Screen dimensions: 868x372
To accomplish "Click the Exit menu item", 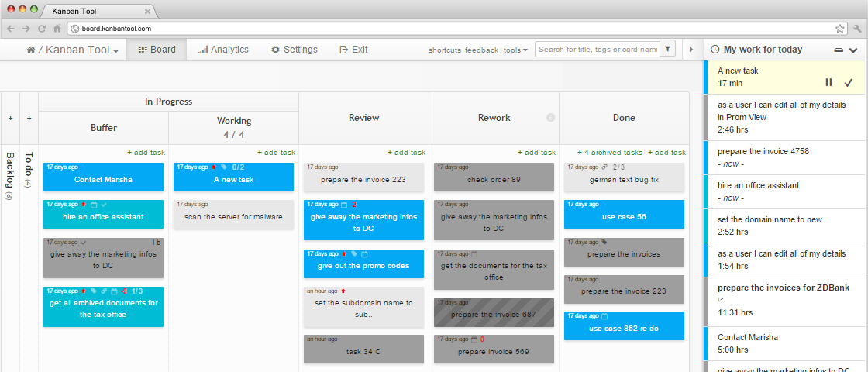I will [353, 50].
